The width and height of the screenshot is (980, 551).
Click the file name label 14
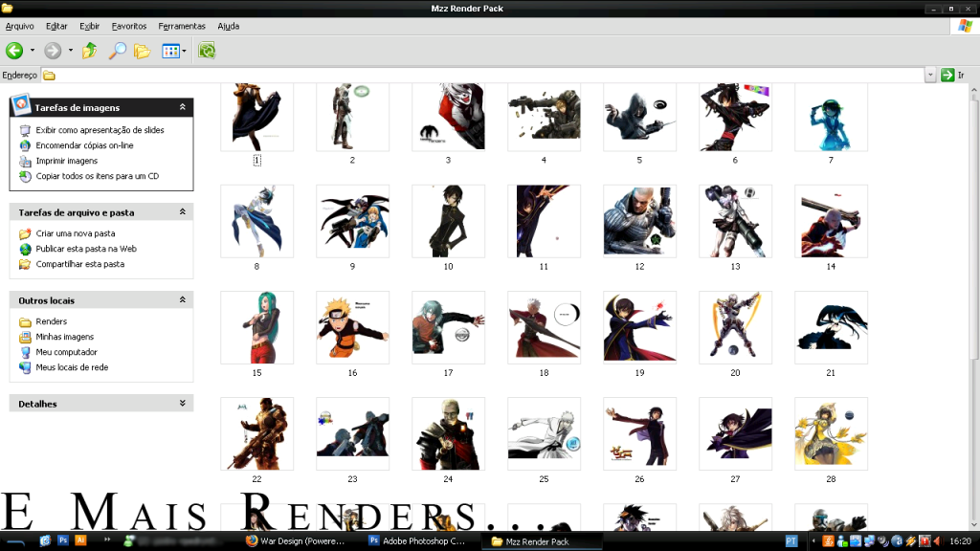click(831, 267)
